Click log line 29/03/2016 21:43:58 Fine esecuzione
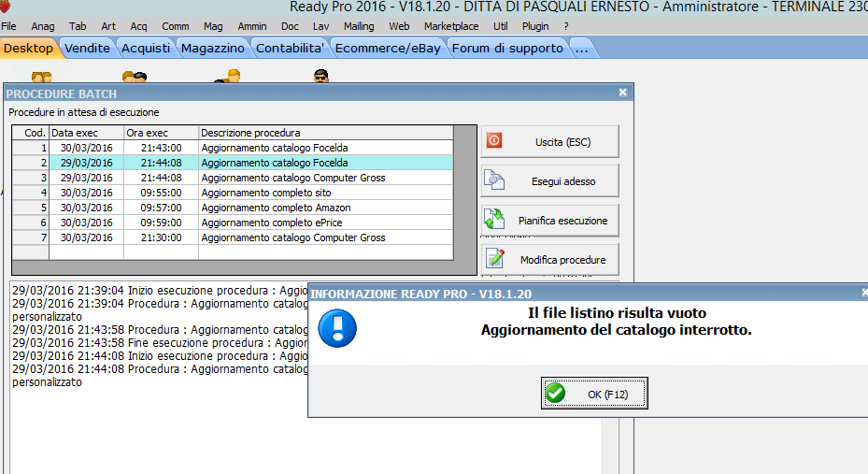This screenshot has height=474, width=868. point(160,343)
